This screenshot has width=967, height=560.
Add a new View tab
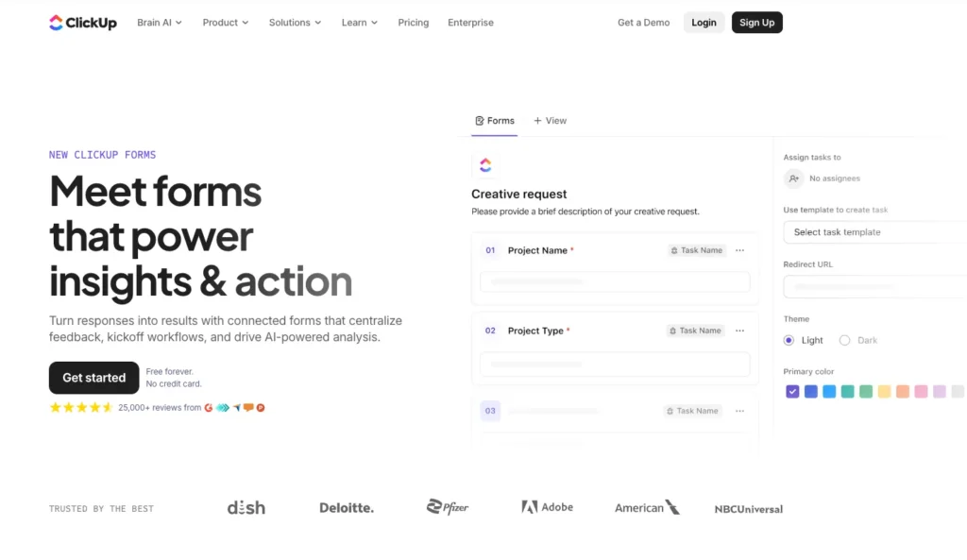(x=551, y=121)
